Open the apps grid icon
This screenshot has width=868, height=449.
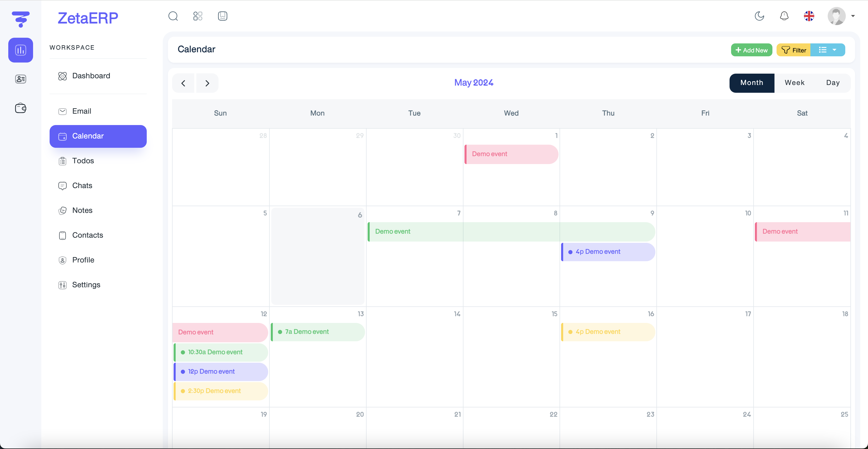click(x=198, y=16)
